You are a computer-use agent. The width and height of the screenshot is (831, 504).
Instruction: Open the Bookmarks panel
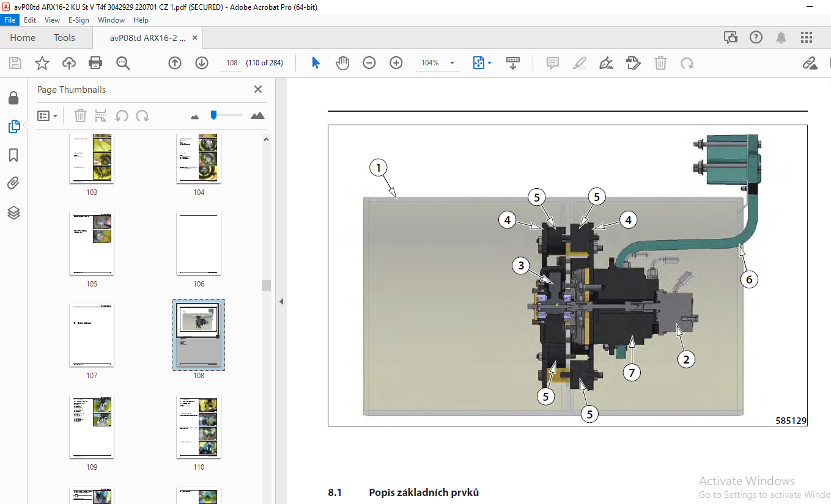(x=13, y=155)
